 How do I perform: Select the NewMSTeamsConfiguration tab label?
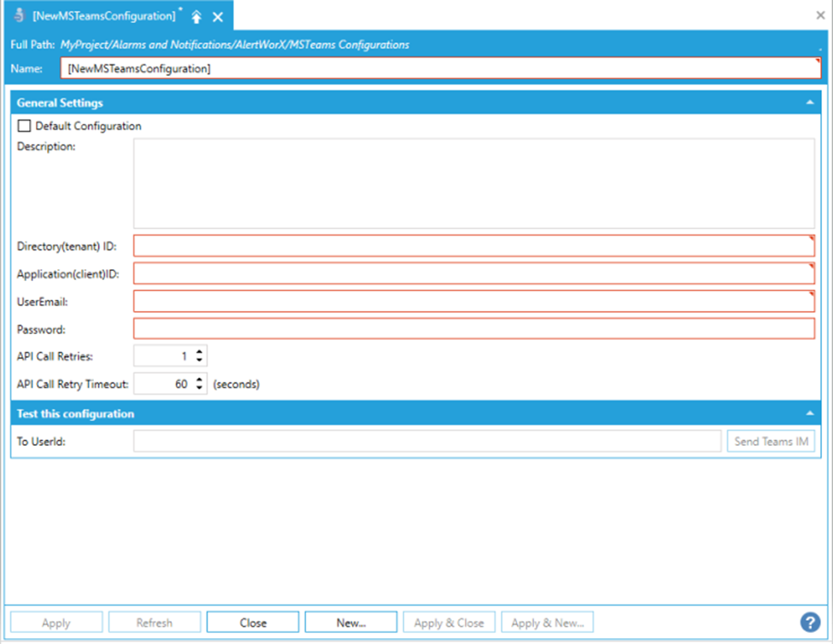[103, 16]
